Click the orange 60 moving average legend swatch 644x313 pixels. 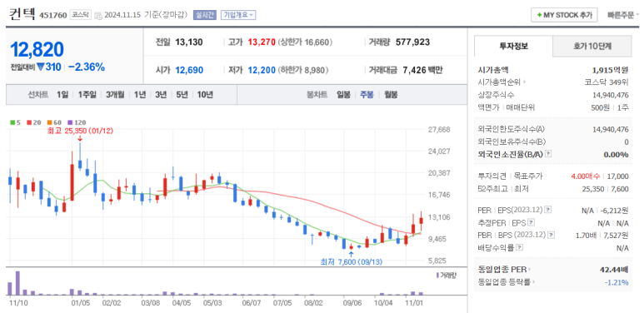[49, 122]
